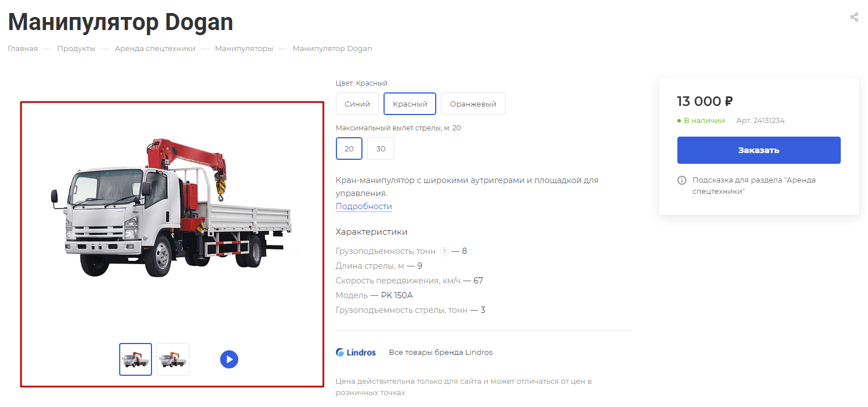Open the Lindros brand logo

(x=356, y=352)
